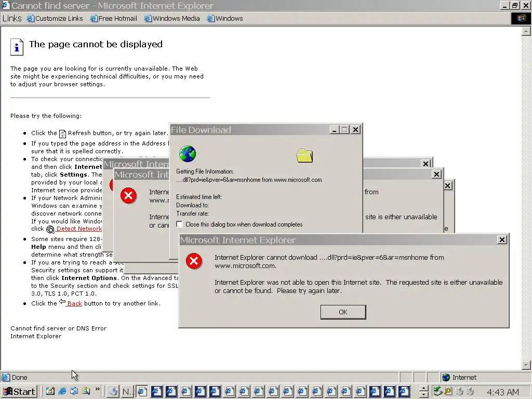Click the 'Done' status bar text
The height and width of the screenshot is (399, 532).
19,377
